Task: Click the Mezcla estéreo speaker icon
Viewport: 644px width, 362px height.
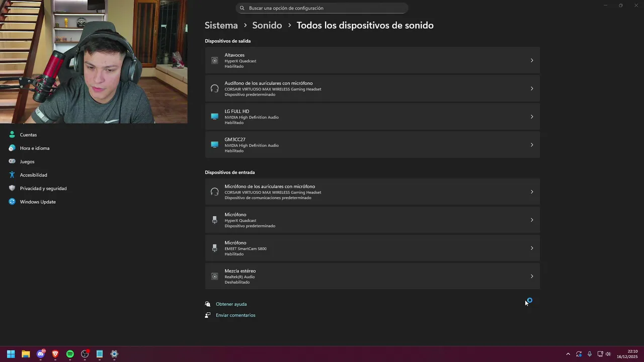Action: (x=215, y=276)
